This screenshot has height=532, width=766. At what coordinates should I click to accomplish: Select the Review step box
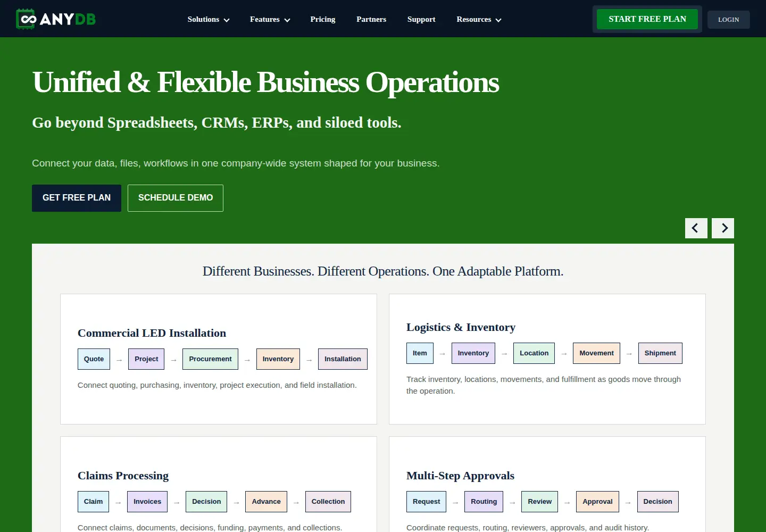tap(540, 502)
